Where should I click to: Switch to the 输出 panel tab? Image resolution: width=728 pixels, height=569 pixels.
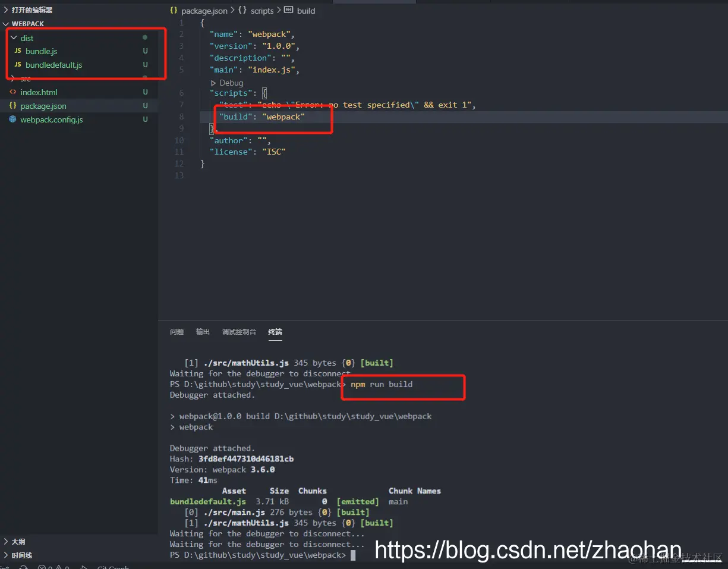[x=203, y=332]
